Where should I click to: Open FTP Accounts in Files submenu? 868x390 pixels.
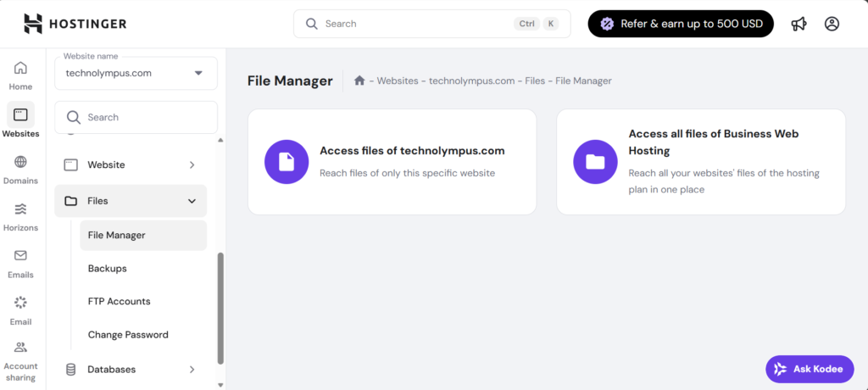(x=119, y=301)
